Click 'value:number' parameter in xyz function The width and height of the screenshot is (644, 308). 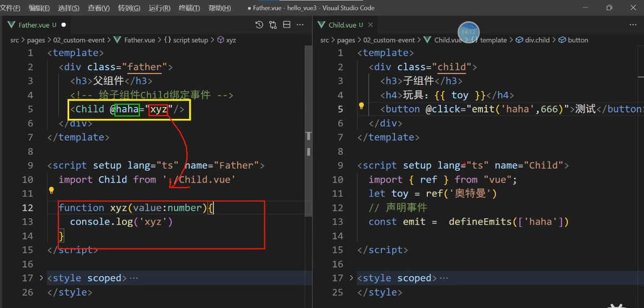[167, 208]
